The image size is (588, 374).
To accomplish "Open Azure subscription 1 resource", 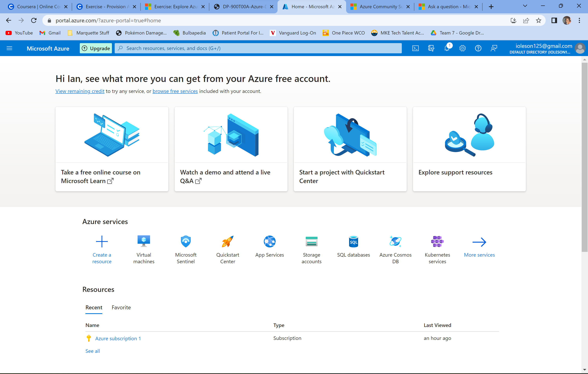I will 118,338.
